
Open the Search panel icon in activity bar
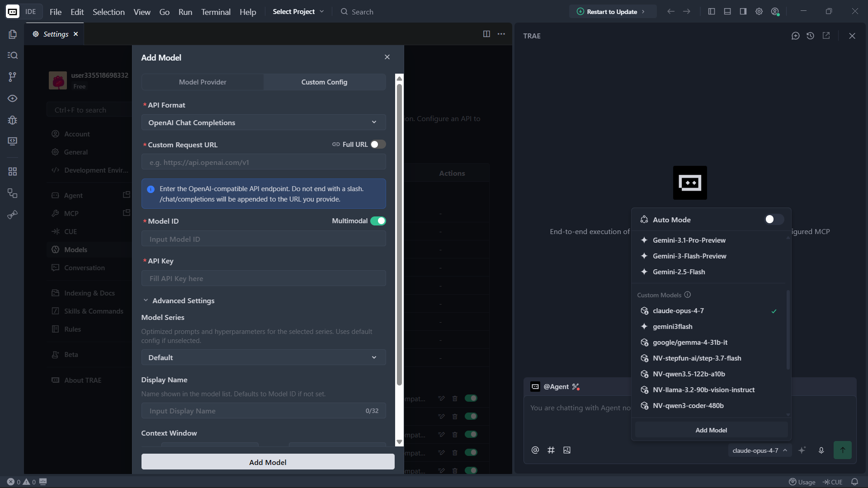[13, 55]
